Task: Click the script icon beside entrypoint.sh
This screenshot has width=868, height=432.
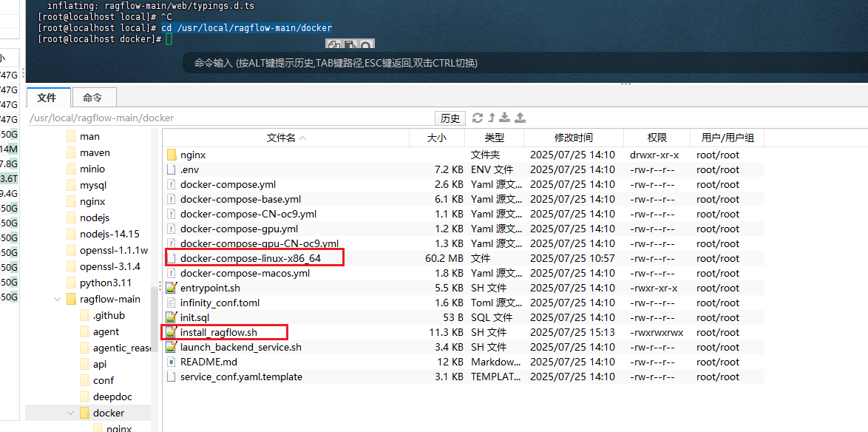Action: click(x=172, y=288)
